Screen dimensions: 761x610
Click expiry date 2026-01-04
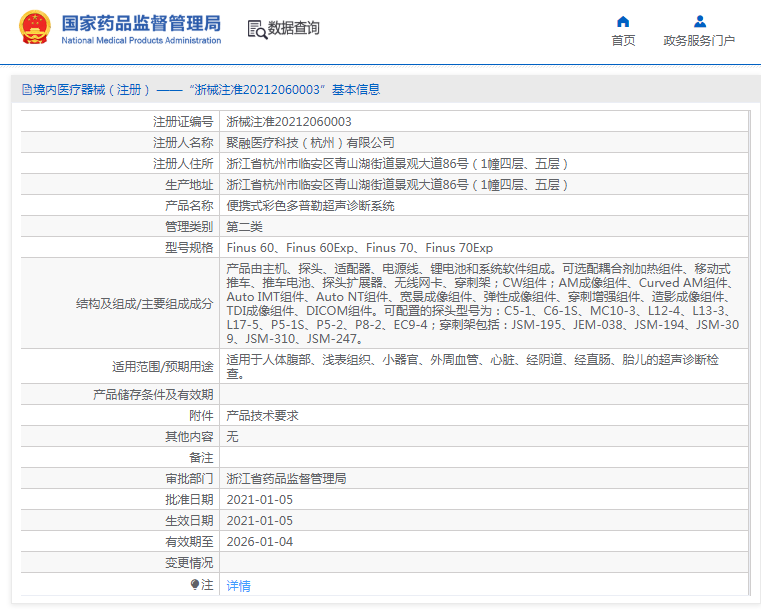click(260, 542)
